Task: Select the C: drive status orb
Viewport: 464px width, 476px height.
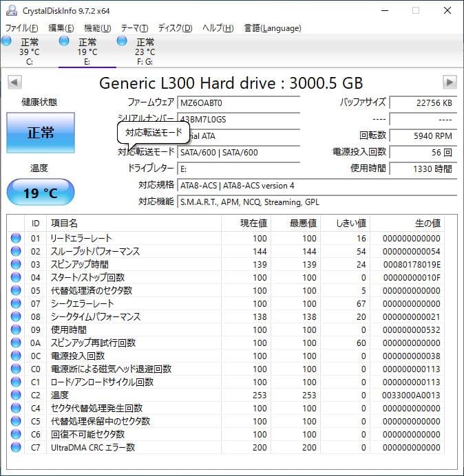Action: [x=6, y=41]
